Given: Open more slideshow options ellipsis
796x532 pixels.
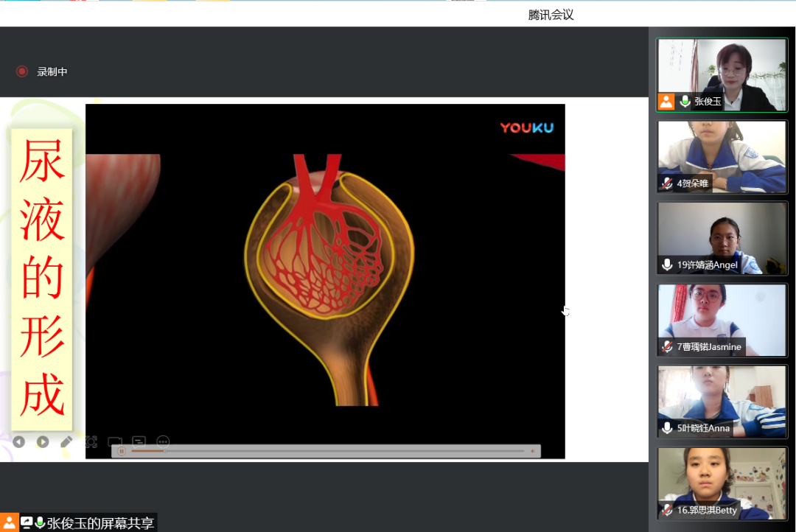Looking at the screenshot, I should pyautogui.click(x=162, y=441).
